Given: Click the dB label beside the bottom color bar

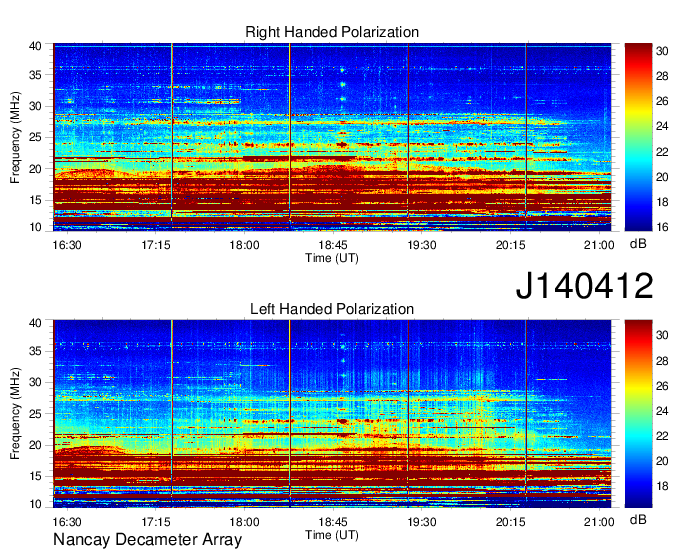Looking at the screenshot, I should coord(638,519).
